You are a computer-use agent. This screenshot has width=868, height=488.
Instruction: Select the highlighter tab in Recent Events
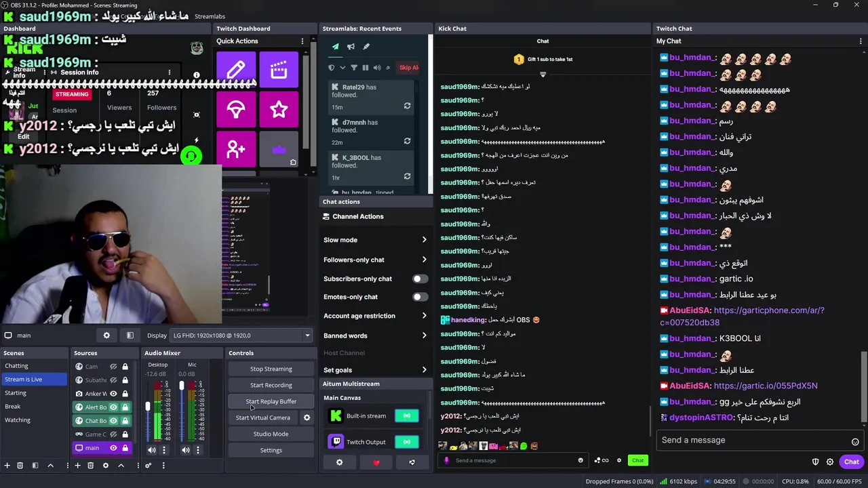366,47
